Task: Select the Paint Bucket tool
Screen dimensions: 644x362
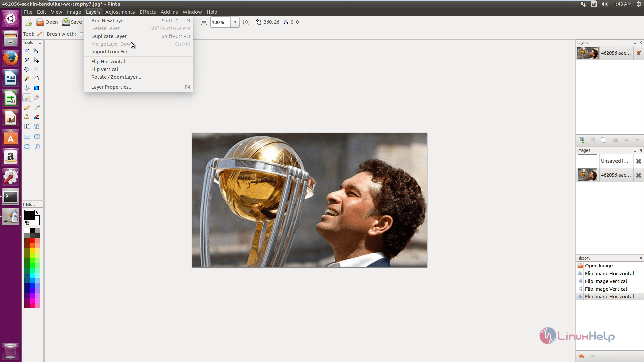Action: (x=27, y=88)
